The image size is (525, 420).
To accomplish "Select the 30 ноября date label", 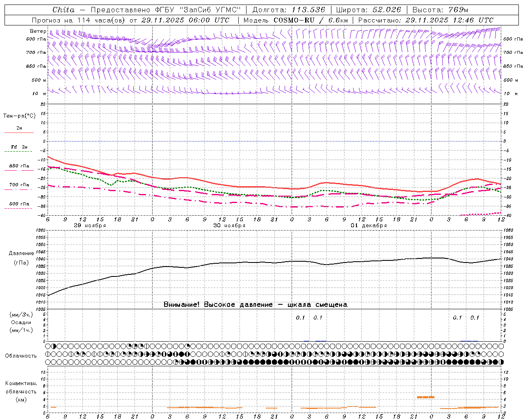I will click(x=229, y=226).
